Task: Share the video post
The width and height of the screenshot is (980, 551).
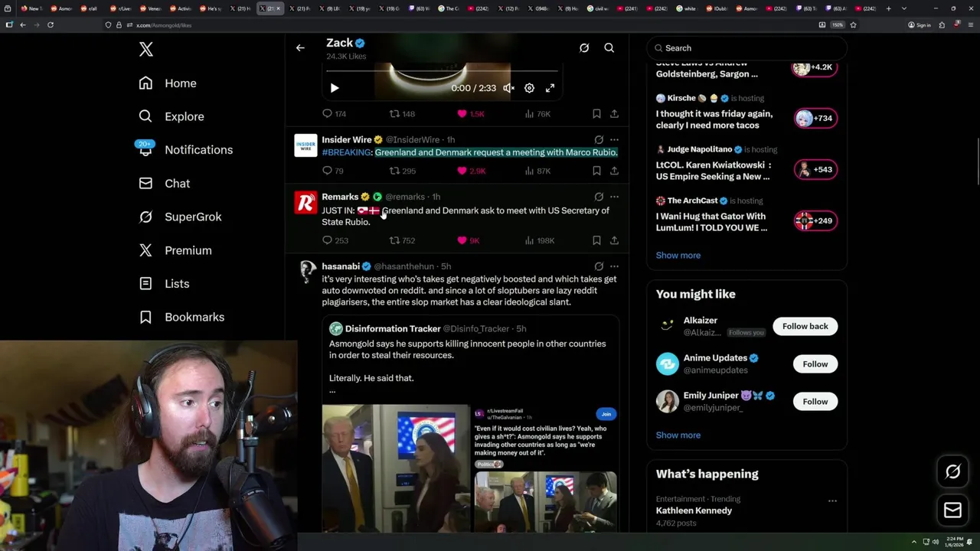Action: (x=614, y=114)
